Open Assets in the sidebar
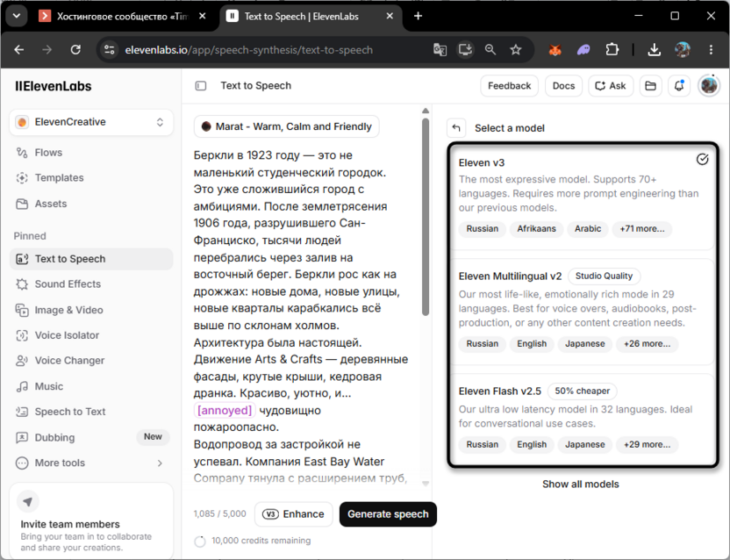The height and width of the screenshot is (560, 730). pos(50,204)
